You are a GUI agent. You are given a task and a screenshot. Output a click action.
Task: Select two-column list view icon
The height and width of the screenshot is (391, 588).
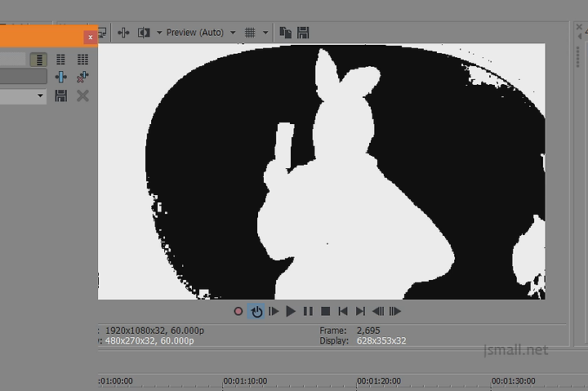(x=60, y=60)
